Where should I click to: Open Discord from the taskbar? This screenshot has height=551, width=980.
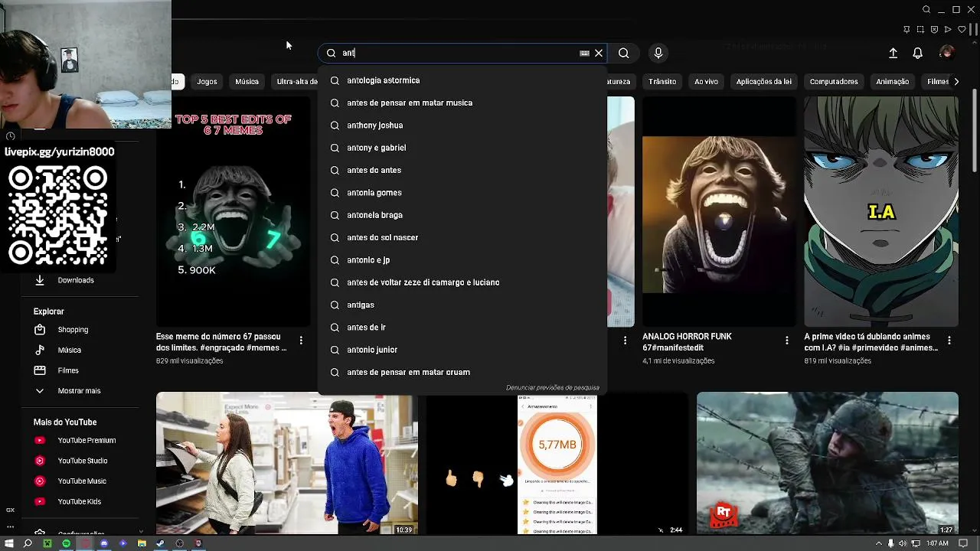pyautogui.click(x=104, y=543)
